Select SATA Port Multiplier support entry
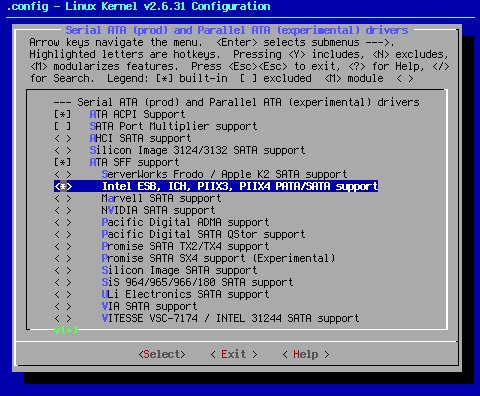The image size is (480, 396). (x=173, y=126)
